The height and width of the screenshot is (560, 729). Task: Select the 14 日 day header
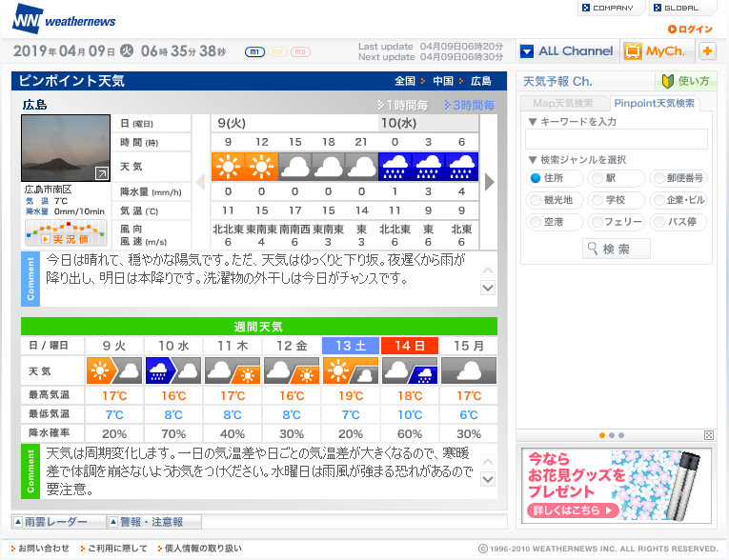coord(410,346)
